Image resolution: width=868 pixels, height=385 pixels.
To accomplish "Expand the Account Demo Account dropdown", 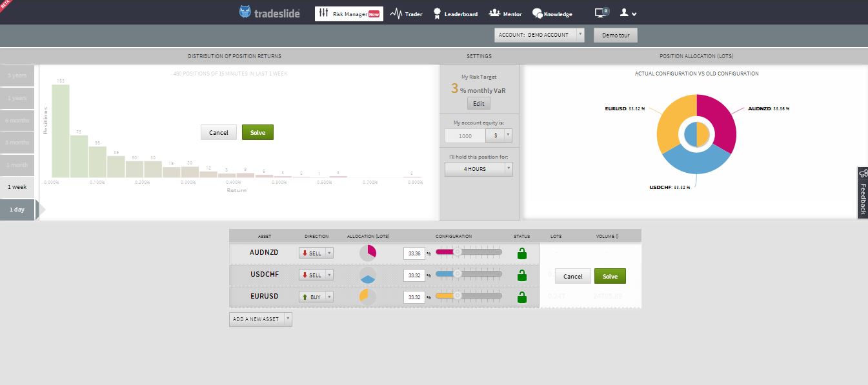I will point(540,35).
